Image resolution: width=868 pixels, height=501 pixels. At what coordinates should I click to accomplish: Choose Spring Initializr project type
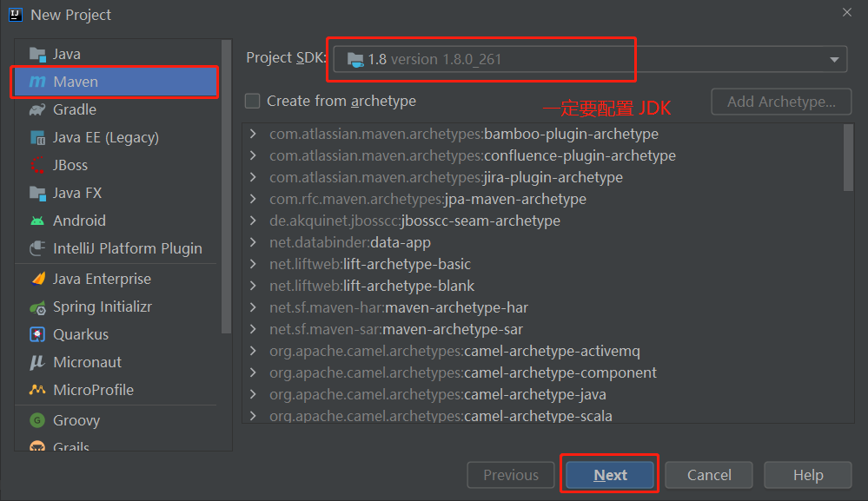coord(116,307)
